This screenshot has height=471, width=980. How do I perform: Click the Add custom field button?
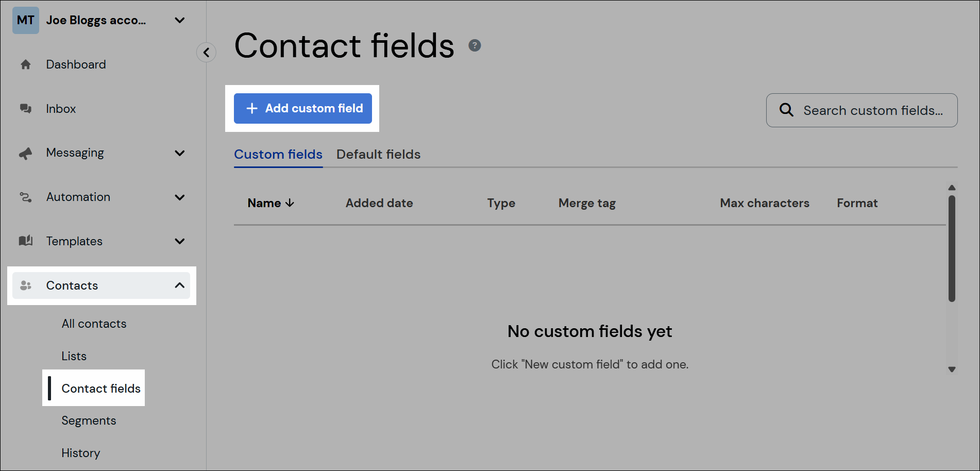pos(302,108)
